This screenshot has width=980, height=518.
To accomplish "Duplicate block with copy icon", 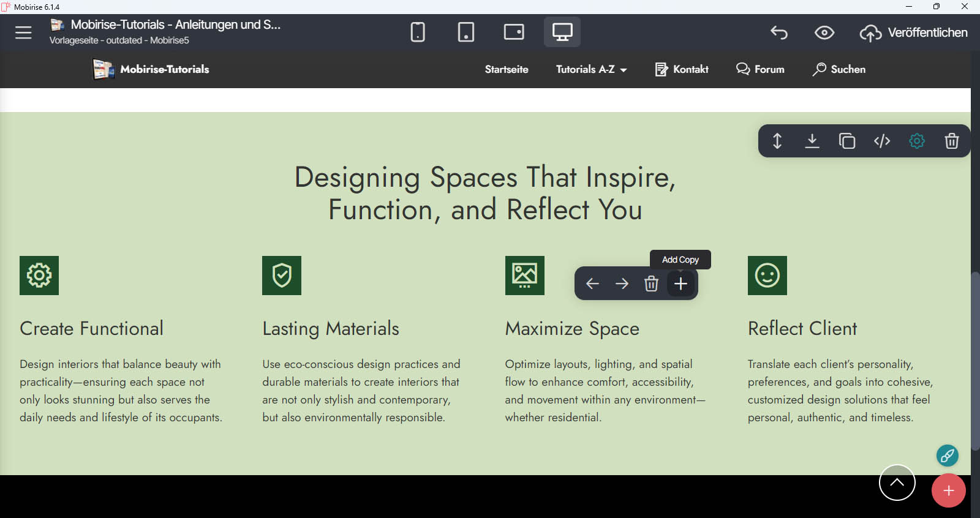I will point(846,141).
